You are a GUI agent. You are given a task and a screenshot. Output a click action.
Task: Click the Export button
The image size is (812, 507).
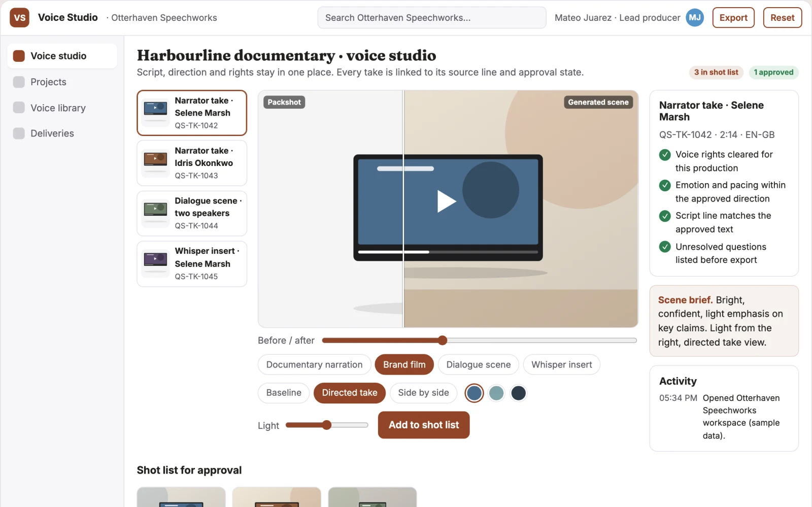(733, 18)
